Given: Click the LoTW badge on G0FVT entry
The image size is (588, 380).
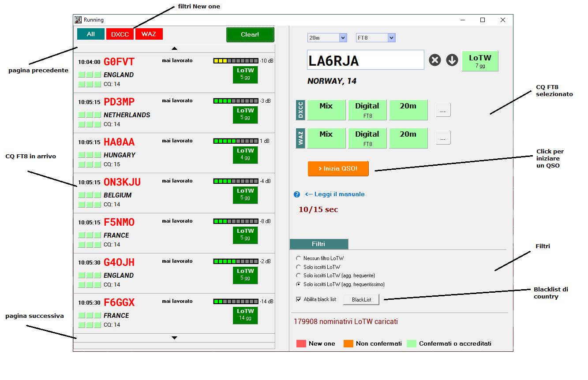Looking at the screenshot, I should 245,75.
